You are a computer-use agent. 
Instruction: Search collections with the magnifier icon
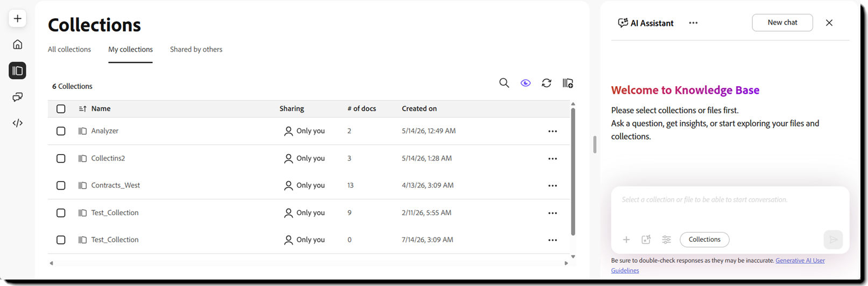(x=504, y=83)
